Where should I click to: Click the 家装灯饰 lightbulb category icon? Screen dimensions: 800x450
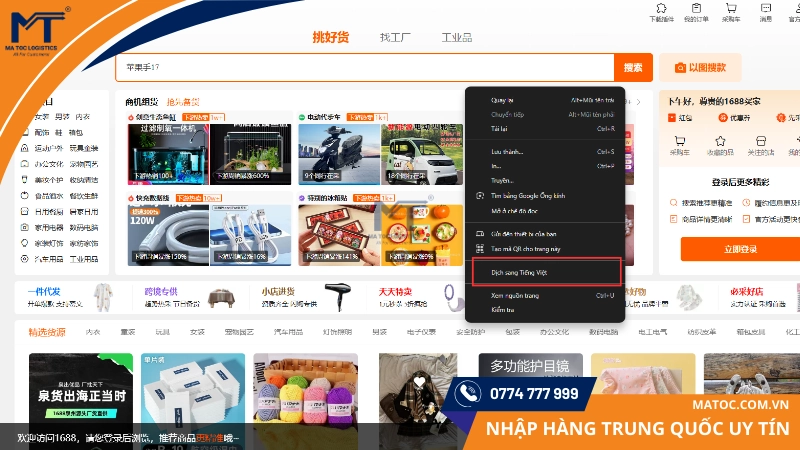click(24, 243)
